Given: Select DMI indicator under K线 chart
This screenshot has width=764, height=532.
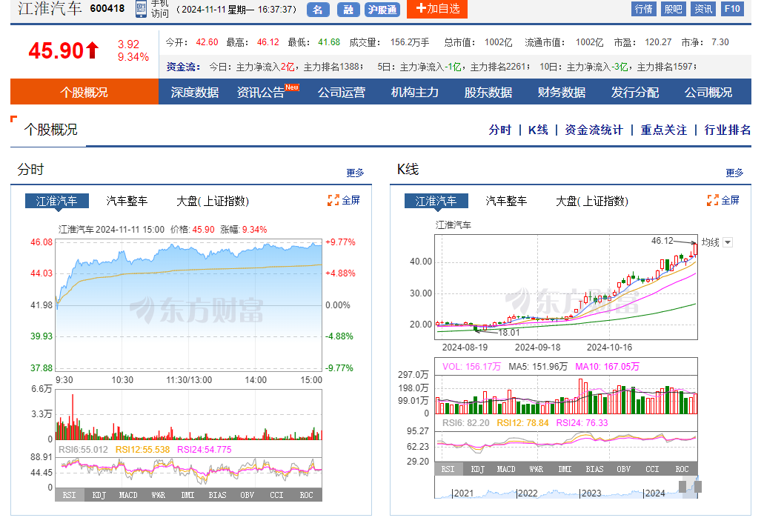Looking at the screenshot, I should point(565,469).
